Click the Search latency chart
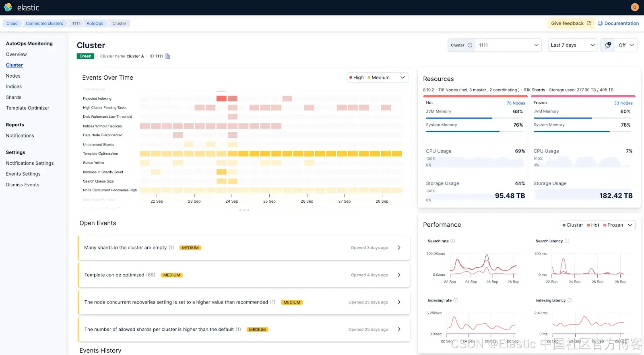 point(588,265)
